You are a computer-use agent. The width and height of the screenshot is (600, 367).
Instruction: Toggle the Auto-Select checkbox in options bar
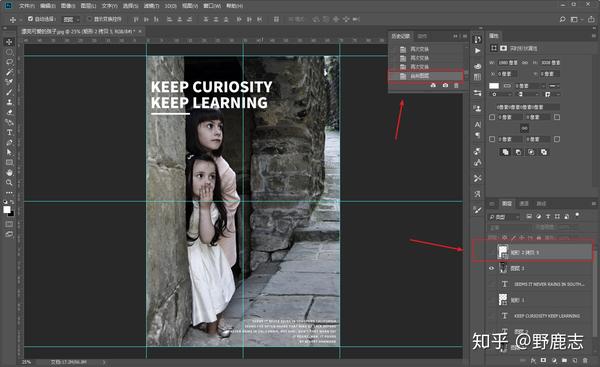pyautogui.click(x=30, y=19)
